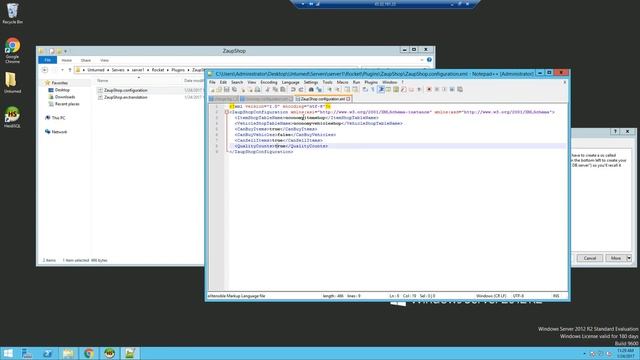640x360 pixels.
Task: Open Google Chrome from taskbar
Action: click(89, 353)
